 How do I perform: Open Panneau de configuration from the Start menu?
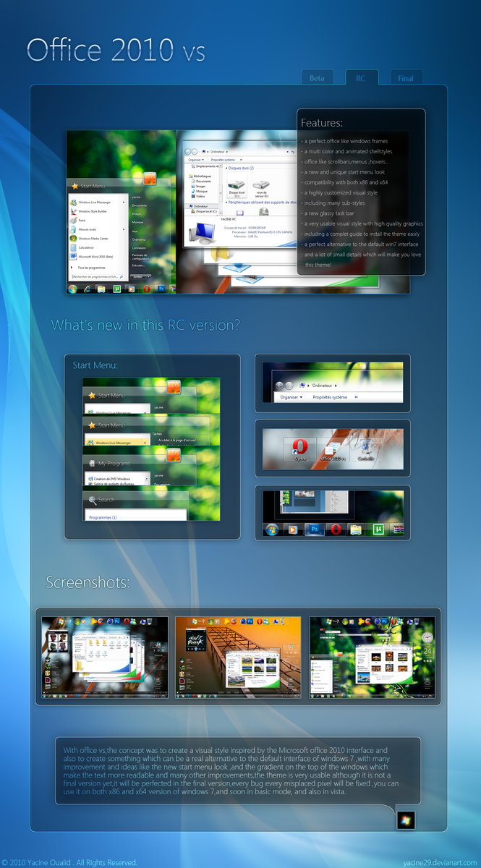140,257
